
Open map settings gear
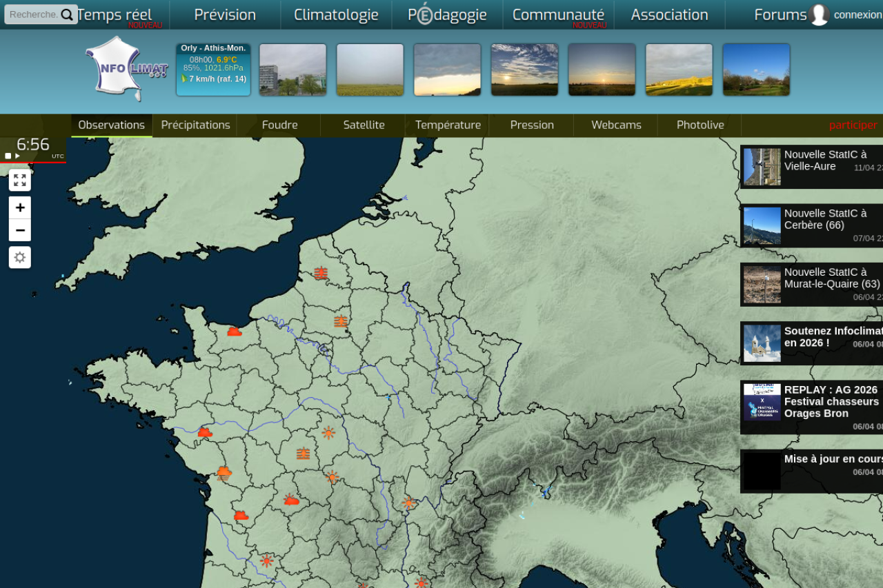point(20,258)
